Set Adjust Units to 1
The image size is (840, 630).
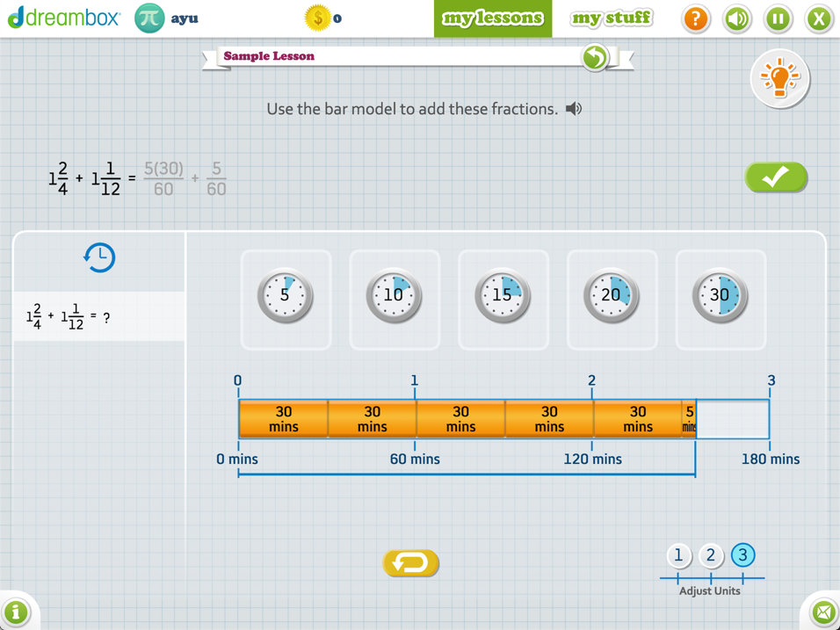(x=678, y=555)
